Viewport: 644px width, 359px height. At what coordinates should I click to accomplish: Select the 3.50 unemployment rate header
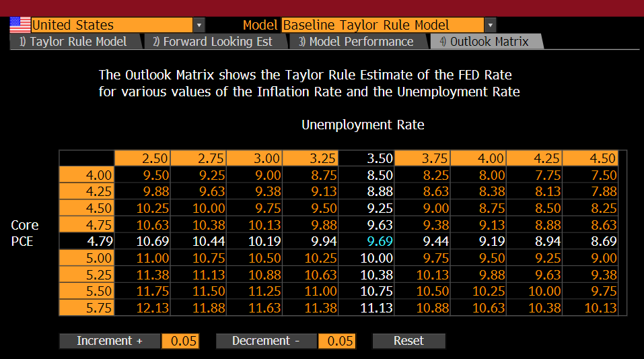pos(366,158)
